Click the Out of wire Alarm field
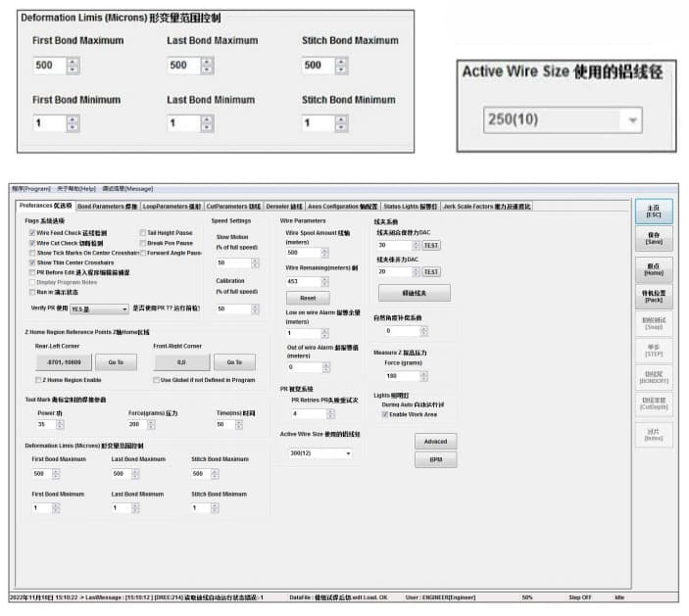 tap(305, 367)
